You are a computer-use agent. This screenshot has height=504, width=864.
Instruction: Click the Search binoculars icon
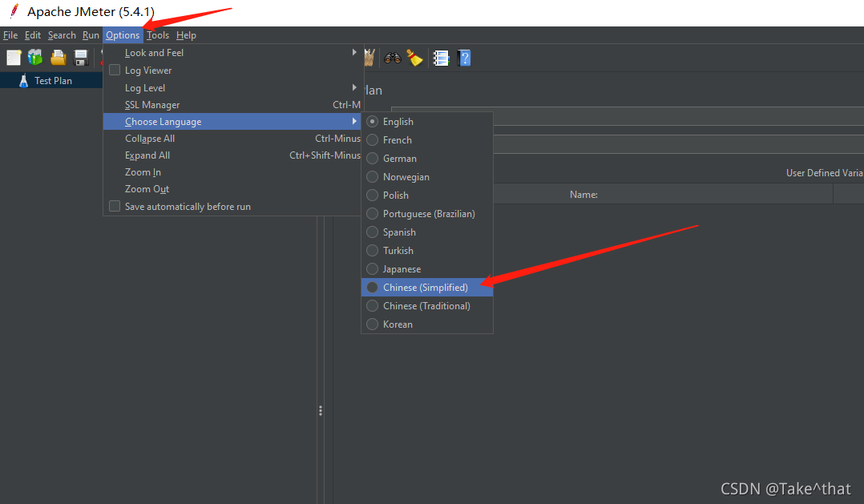point(393,58)
